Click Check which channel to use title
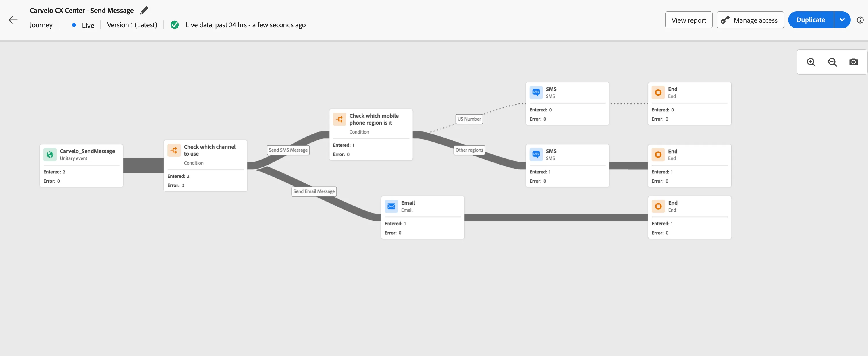Viewport: 868px width, 356px height. [x=210, y=150]
